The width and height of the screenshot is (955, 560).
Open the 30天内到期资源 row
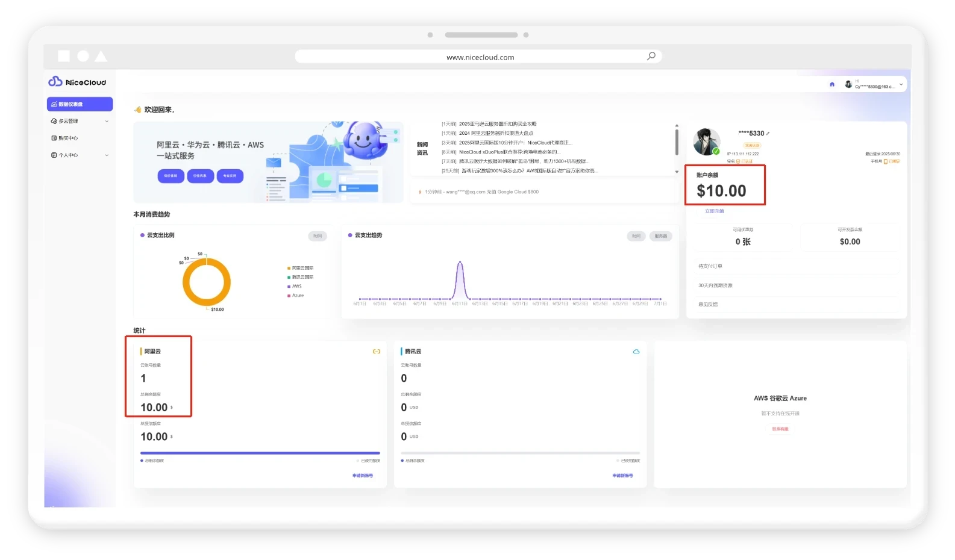tap(796, 285)
